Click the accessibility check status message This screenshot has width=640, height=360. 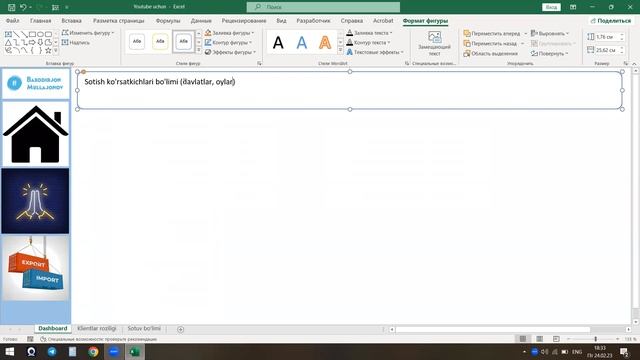[x=99, y=339]
